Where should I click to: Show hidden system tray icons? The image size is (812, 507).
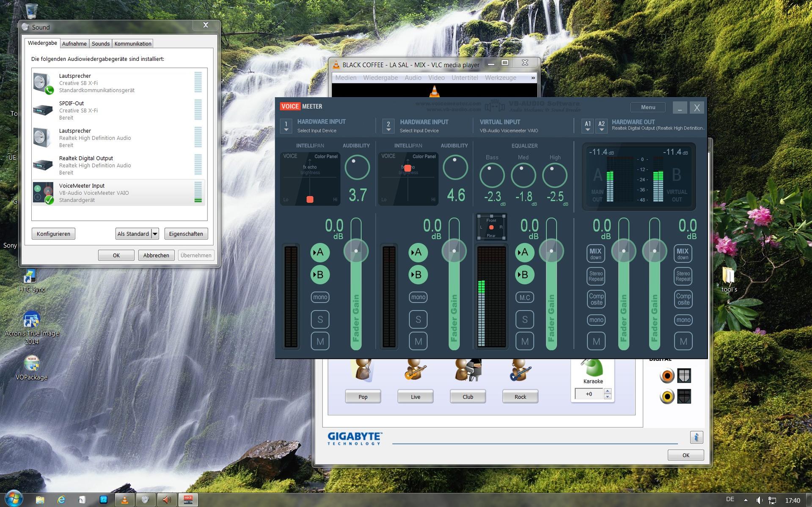pos(746,500)
